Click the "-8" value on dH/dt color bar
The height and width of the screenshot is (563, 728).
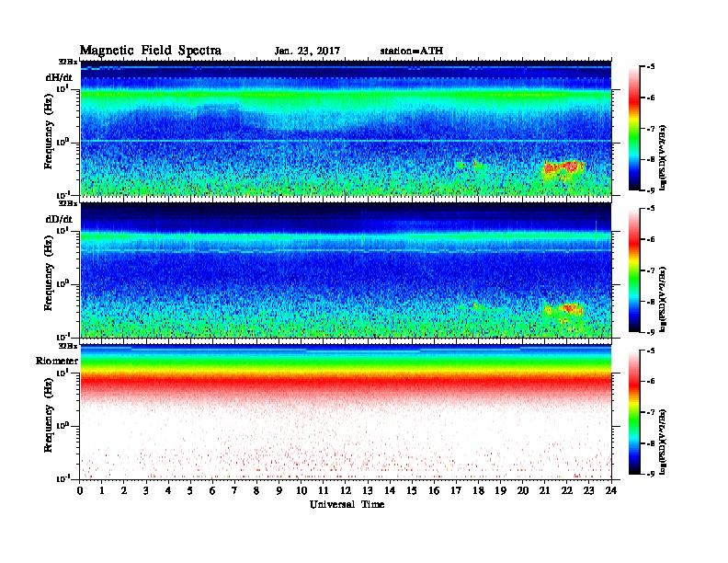tap(651, 159)
